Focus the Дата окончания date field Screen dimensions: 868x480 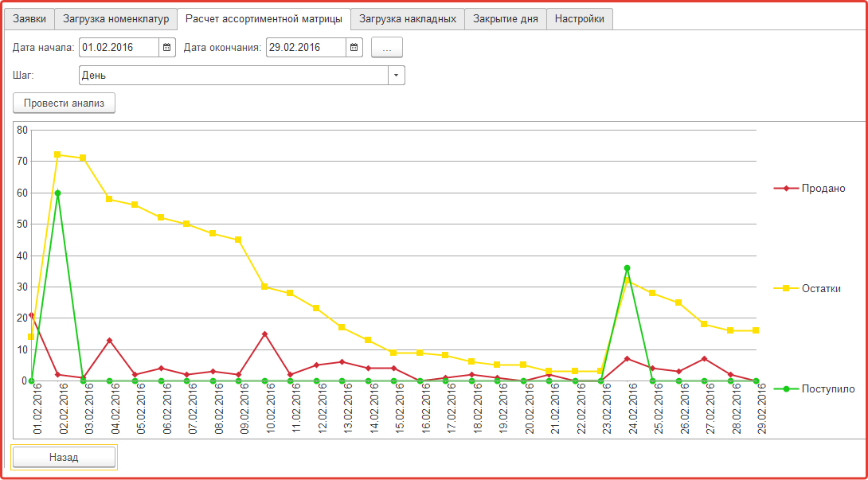click(x=307, y=47)
